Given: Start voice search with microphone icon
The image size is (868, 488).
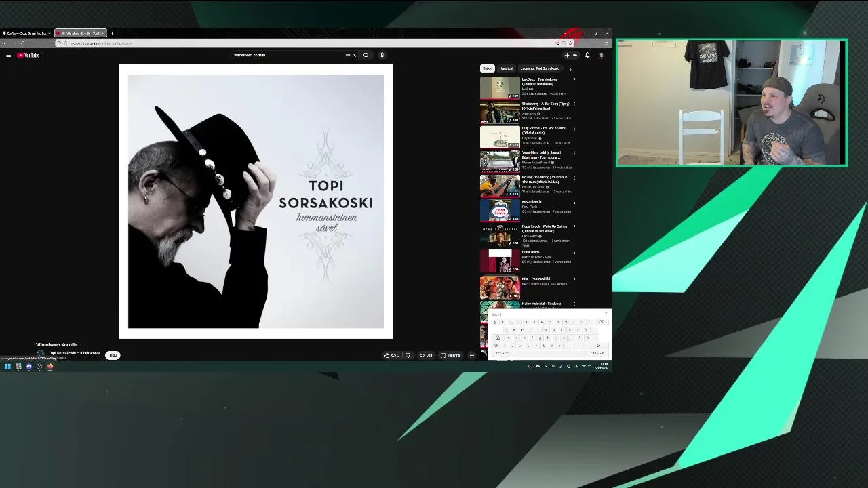Looking at the screenshot, I should [382, 55].
